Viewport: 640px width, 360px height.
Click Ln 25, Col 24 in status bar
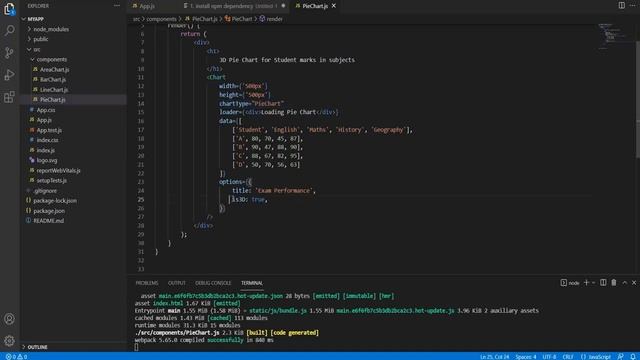(x=494, y=357)
